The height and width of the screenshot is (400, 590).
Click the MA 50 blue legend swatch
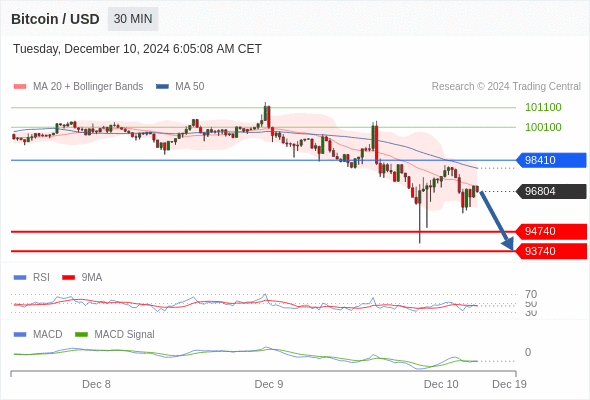[x=162, y=87]
